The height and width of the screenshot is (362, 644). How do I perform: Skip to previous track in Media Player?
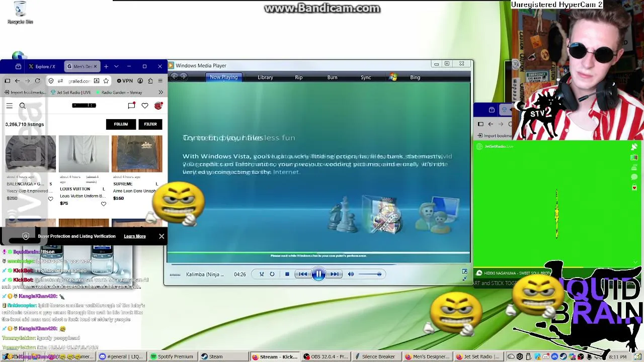(303, 274)
